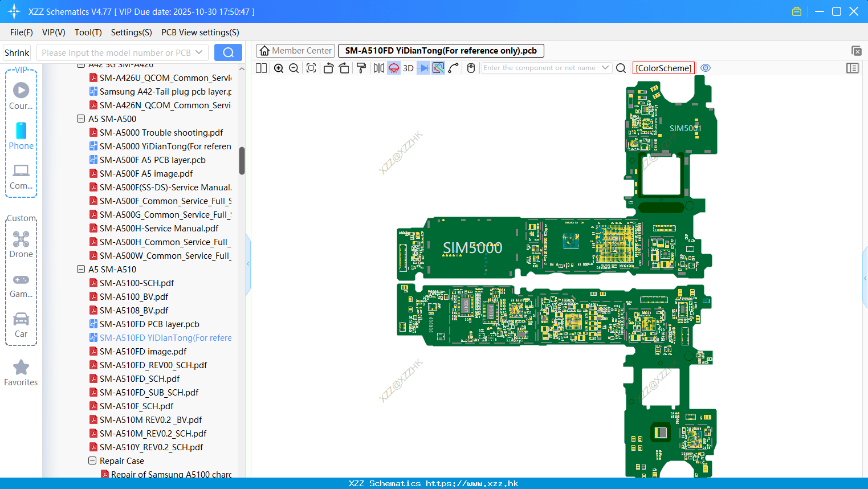
Task: Collapse the A42 5G tree node
Action: click(x=81, y=66)
